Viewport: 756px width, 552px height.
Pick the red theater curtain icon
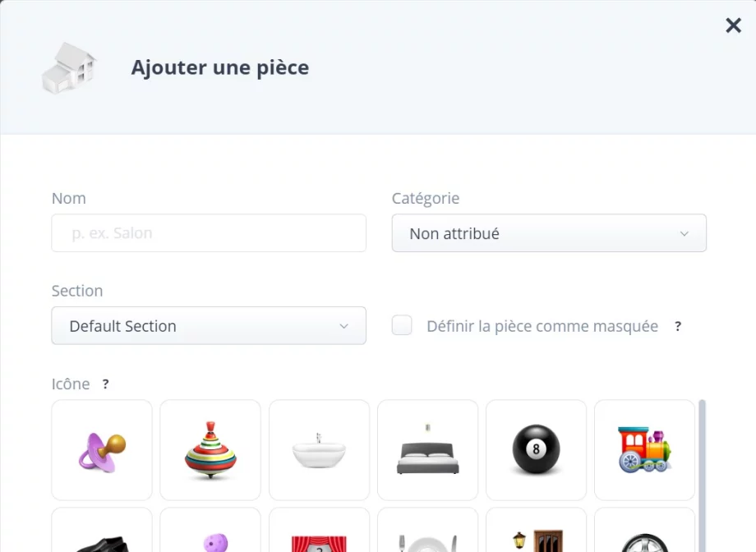point(319,534)
